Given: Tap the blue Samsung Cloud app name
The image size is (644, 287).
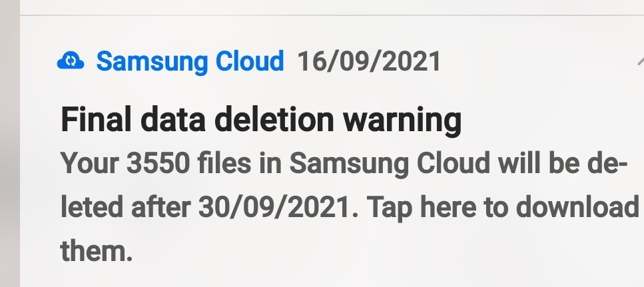Looking at the screenshot, I should (x=190, y=62).
